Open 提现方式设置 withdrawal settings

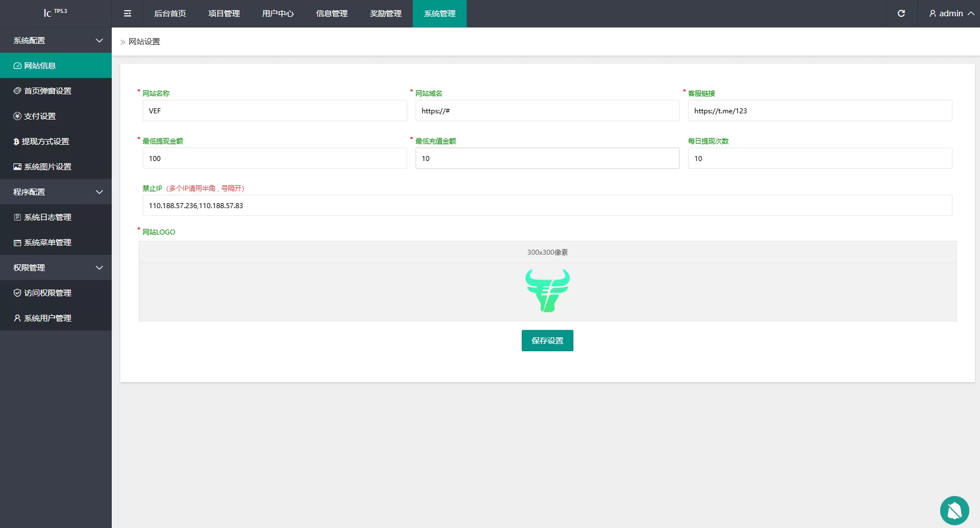click(45, 141)
